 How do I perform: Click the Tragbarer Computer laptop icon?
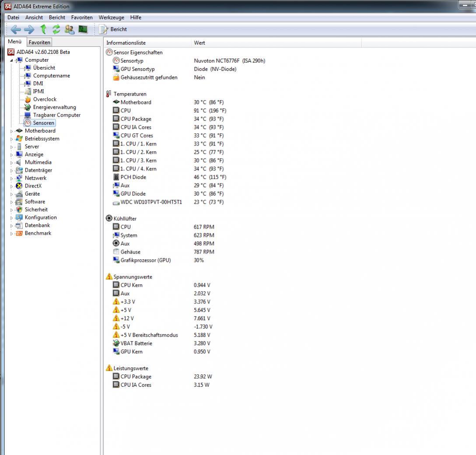(x=28, y=115)
